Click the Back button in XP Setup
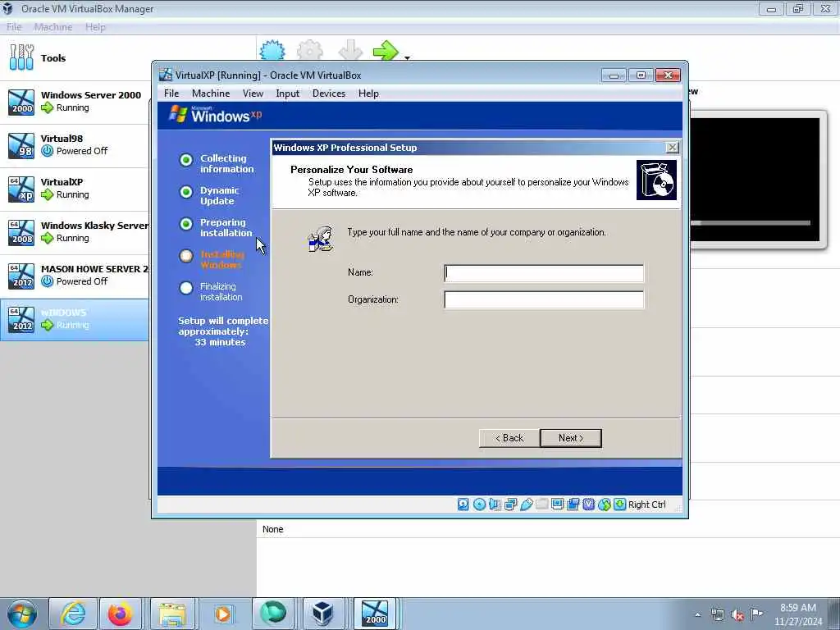The height and width of the screenshot is (630, 840). pos(509,438)
